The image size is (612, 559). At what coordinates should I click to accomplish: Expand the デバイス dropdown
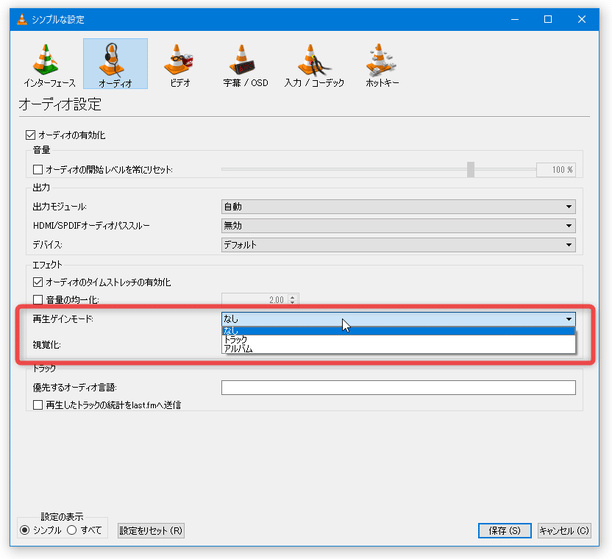click(398, 245)
